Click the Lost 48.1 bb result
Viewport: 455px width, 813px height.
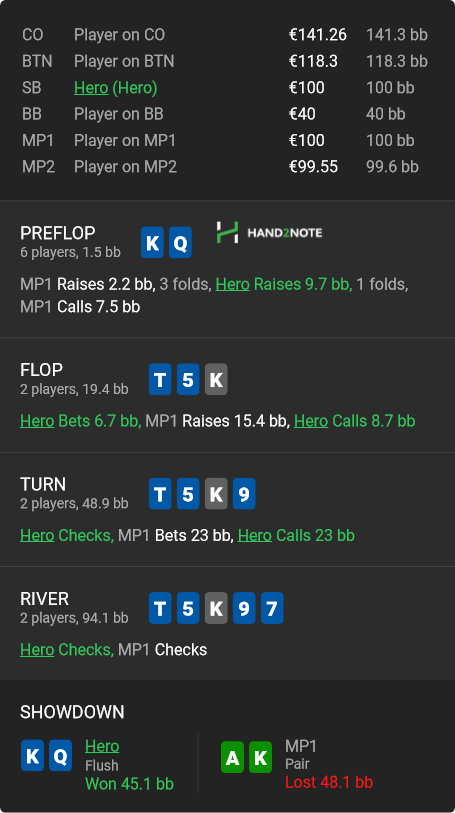[x=329, y=782]
